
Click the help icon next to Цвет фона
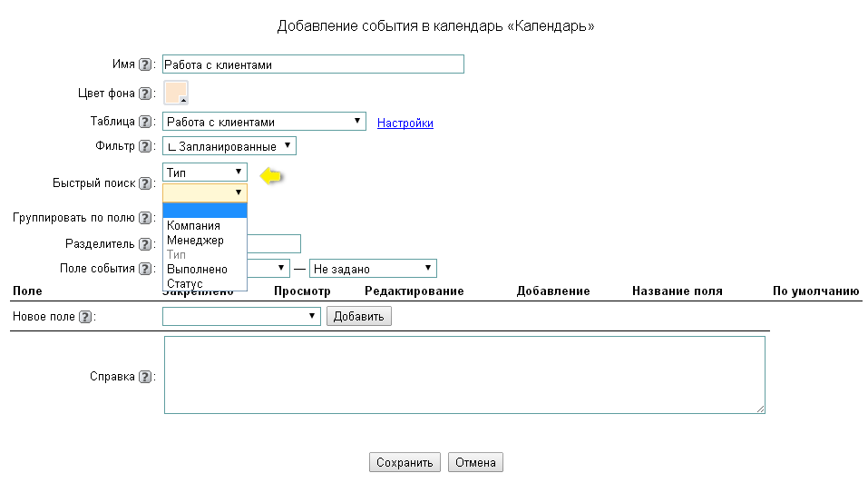tap(145, 94)
